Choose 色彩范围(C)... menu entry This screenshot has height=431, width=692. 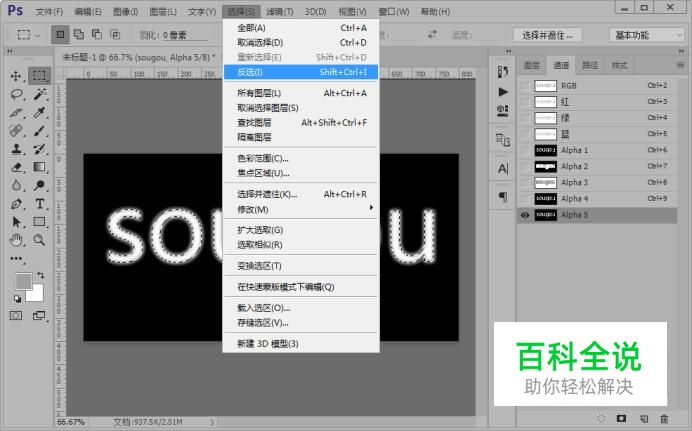coord(301,158)
